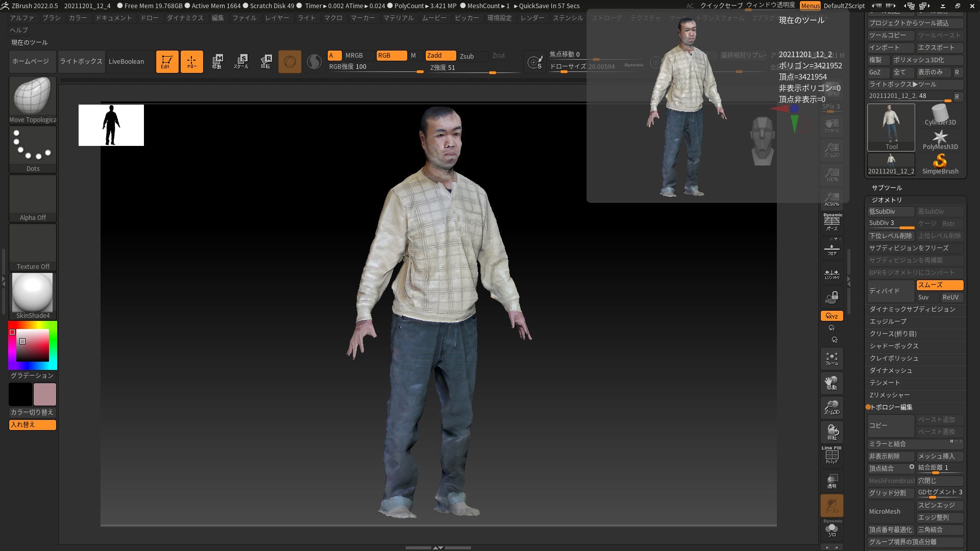Click the Floor grid icon
Viewport: 980px width, 551px height.
coord(831,250)
